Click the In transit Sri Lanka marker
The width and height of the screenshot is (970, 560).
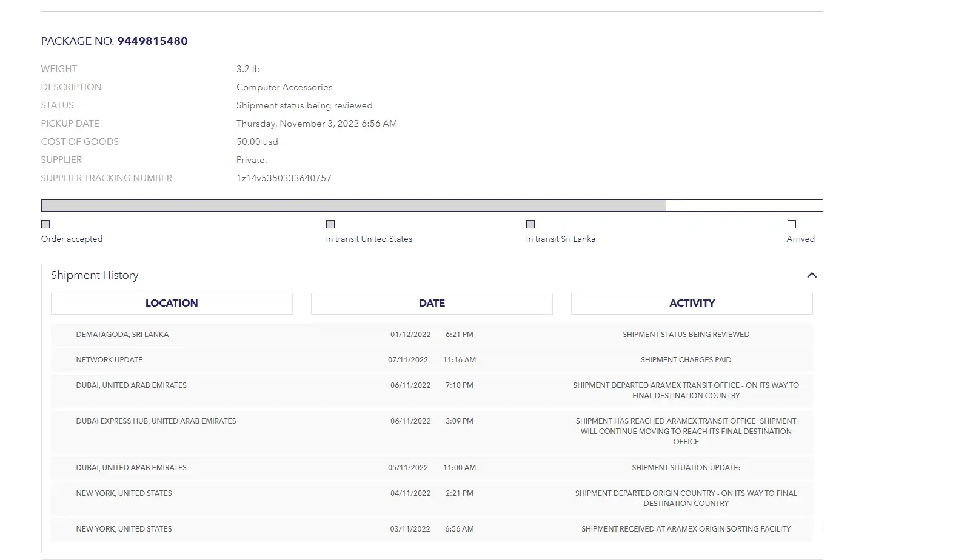point(530,224)
